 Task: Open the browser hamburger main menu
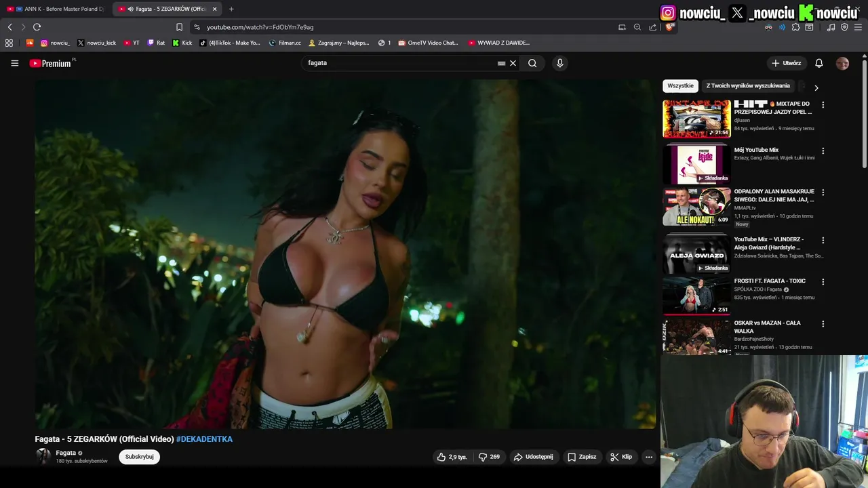[x=858, y=27]
